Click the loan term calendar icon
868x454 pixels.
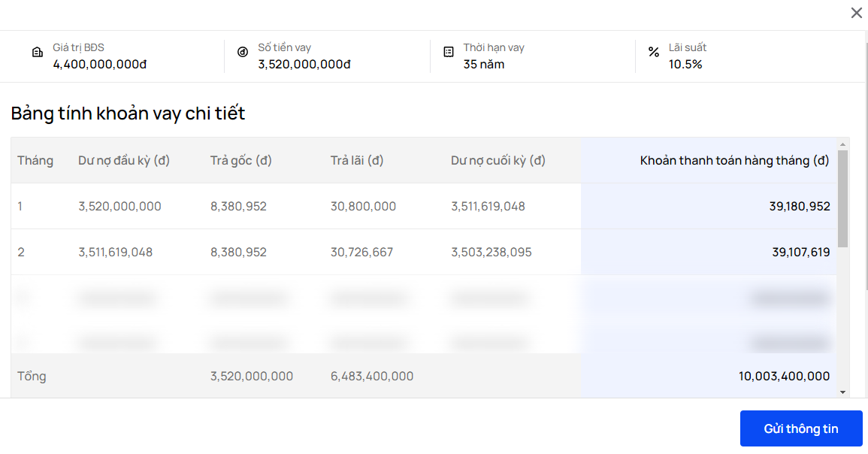[x=449, y=52]
